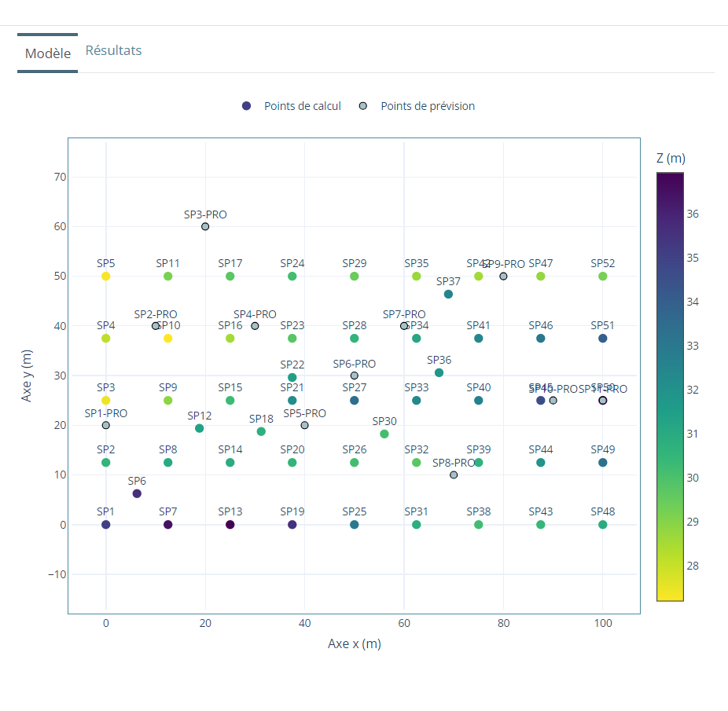The height and width of the screenshot is (711, 728).
Task: Click the SP18 point marker
Action: pyautogui.click(x=261, y=431)
